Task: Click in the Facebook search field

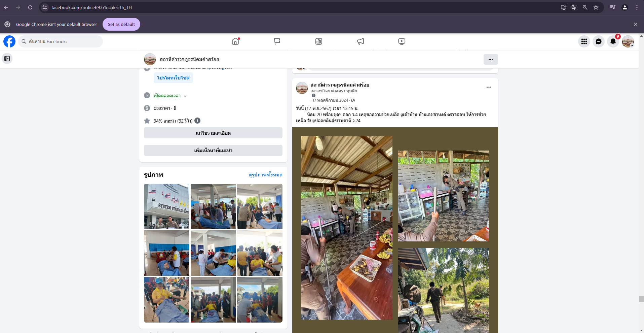Action: 61,41
